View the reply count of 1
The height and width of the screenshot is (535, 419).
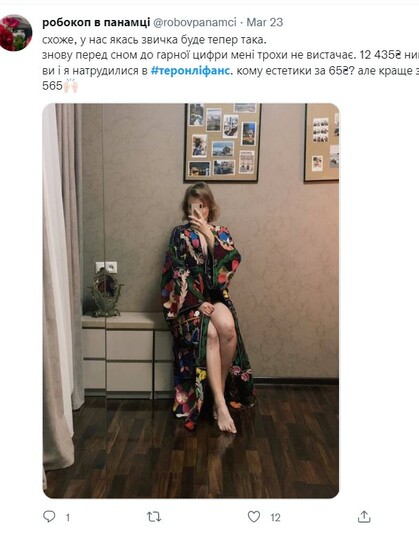[x=68, y=518]
